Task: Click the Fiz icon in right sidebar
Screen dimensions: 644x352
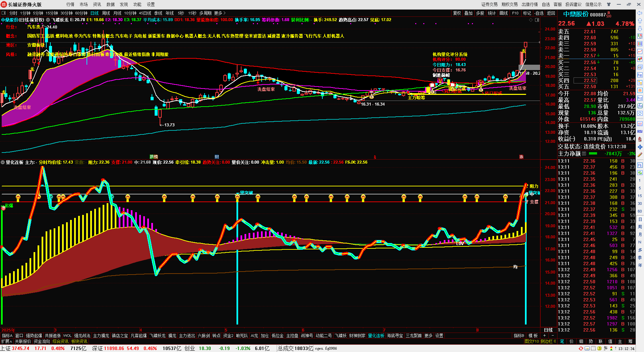Action: tap(640, 98)
